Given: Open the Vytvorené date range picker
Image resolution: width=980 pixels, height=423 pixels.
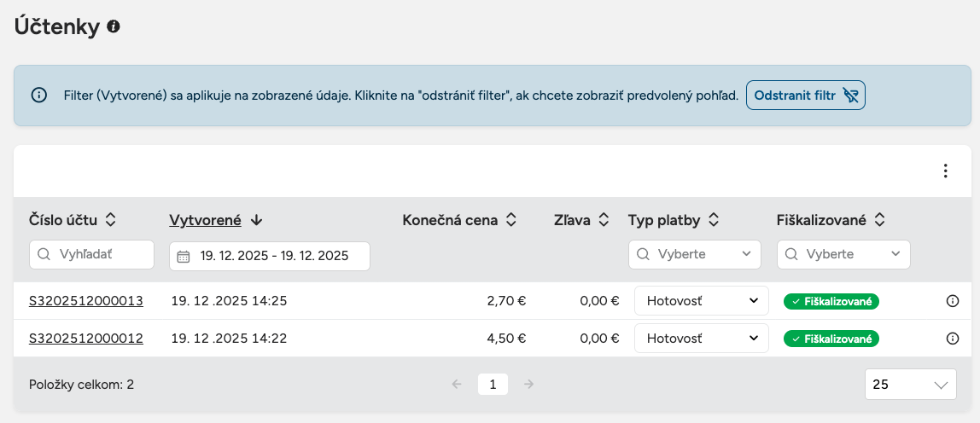Looking at the screenshot, I should point(270,256).
